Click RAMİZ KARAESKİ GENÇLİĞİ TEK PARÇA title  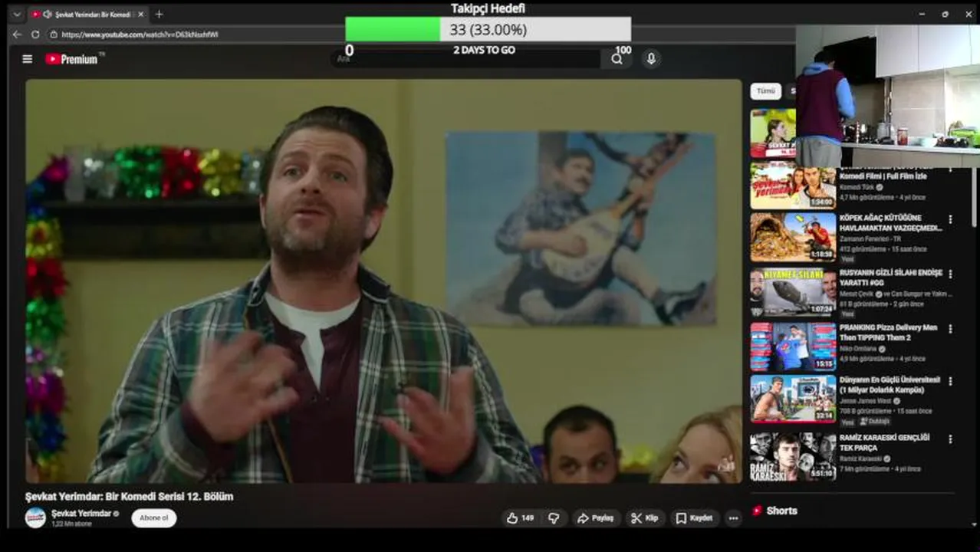(x=884, y=442)
